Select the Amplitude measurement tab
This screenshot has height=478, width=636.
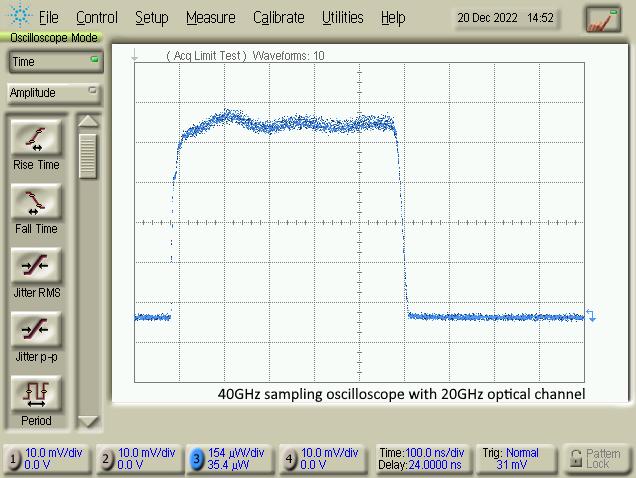[54, 93]
